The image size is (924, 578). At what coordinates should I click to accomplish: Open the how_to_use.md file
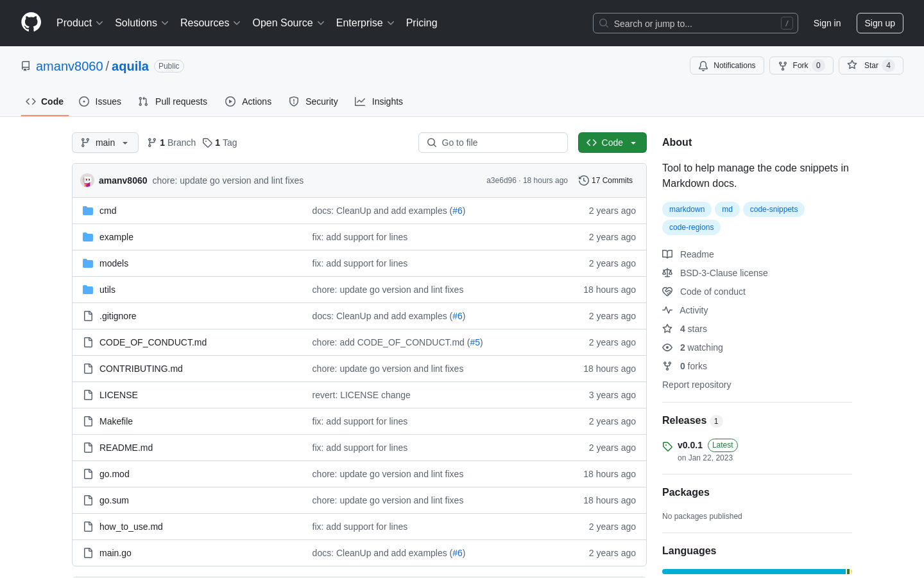coord(131,527)
